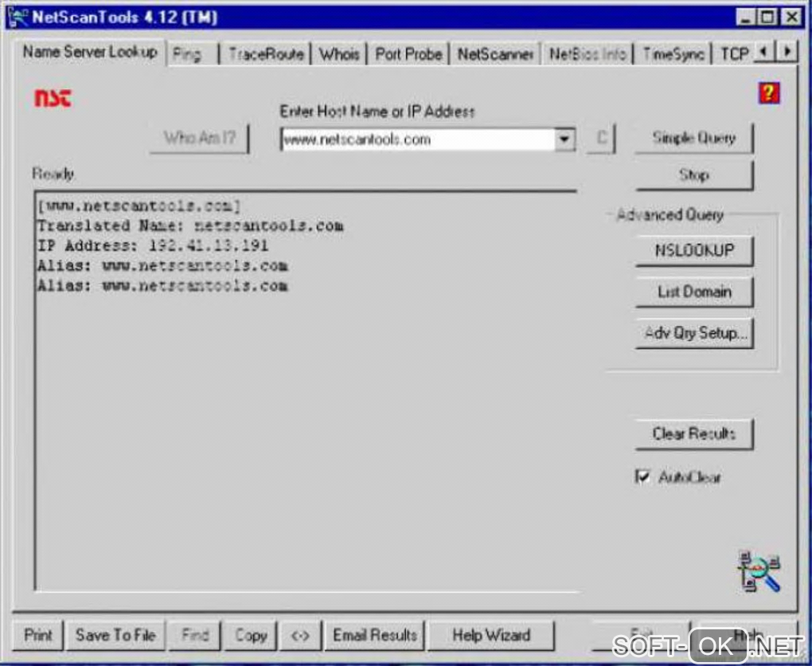Click the Email Results button
Screen dimensions: 812x666
point(374,636)
